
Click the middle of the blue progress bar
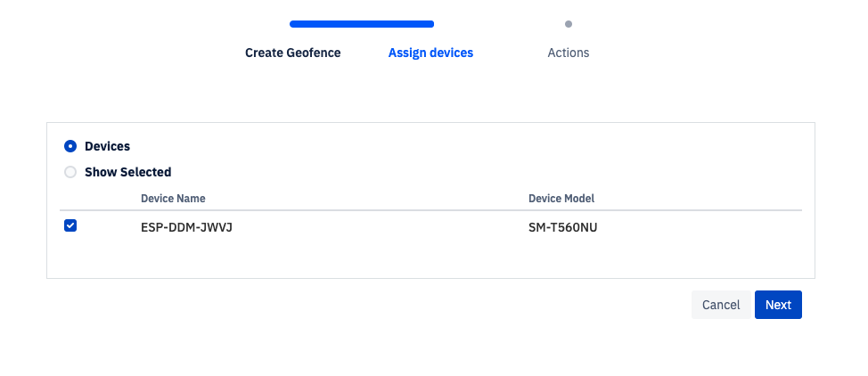(x=362, y=24)
